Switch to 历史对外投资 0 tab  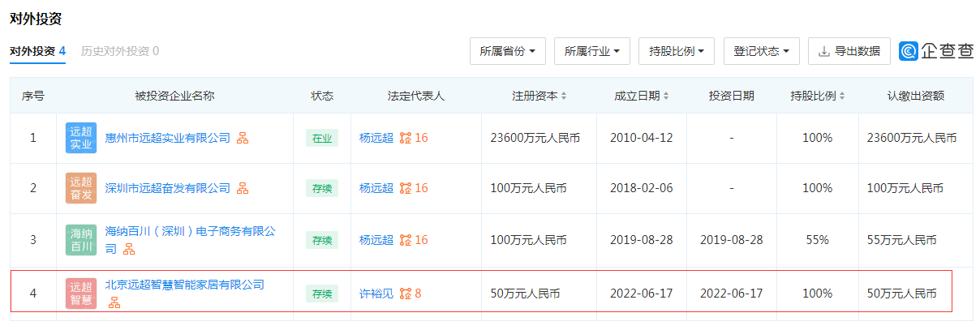120,51
